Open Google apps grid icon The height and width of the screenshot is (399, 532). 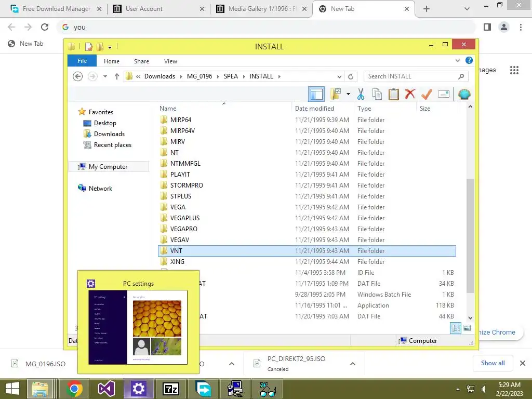[x=514, y=70]
